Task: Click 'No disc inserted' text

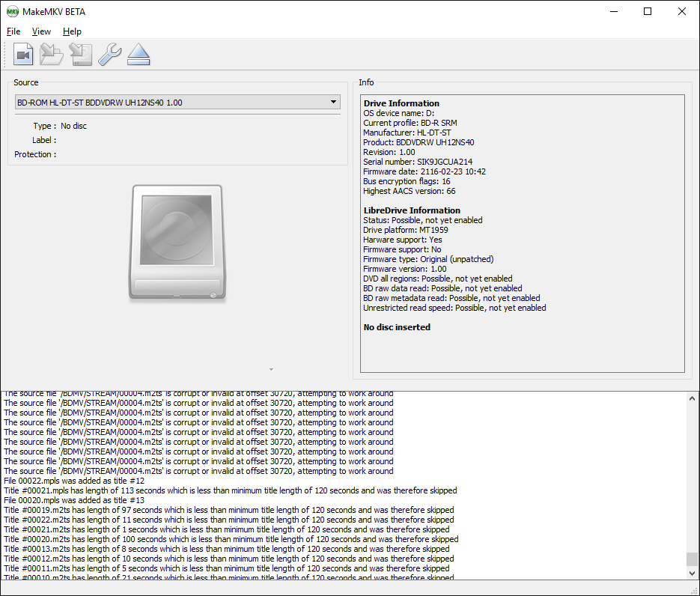Action: click(397, 327)
